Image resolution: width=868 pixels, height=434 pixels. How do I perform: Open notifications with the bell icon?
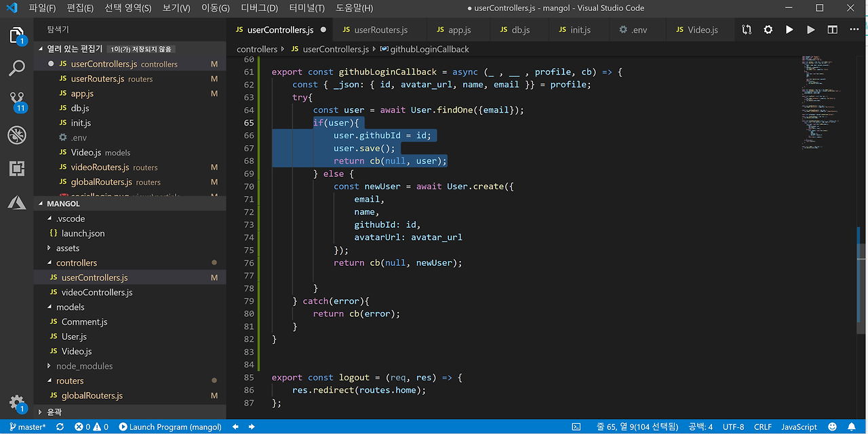pyautogui.click(x=852, y=427)
